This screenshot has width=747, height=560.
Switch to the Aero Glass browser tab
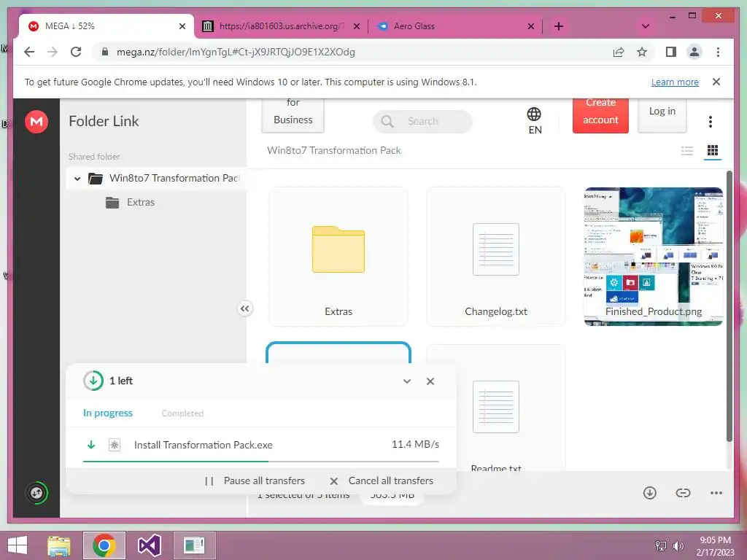click(455, 26)
